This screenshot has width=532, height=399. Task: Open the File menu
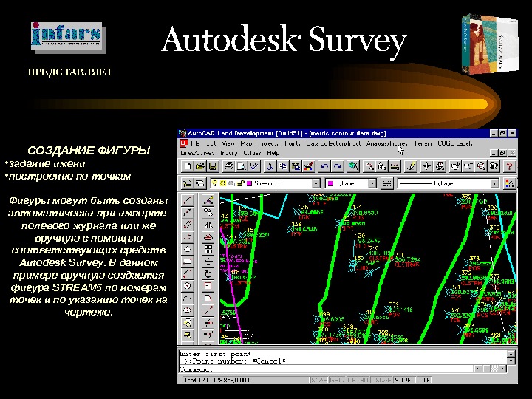[195, 143]
